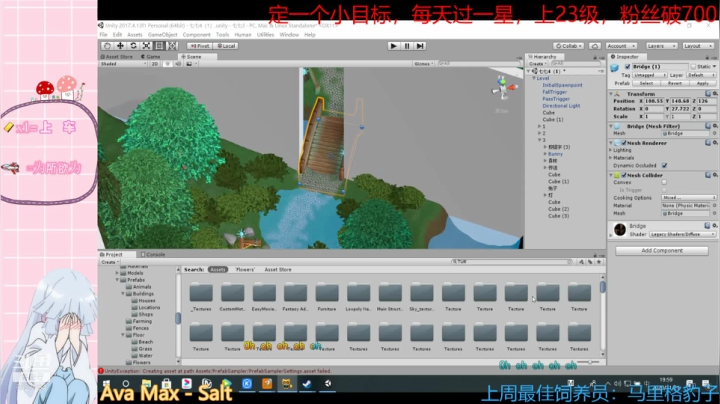
Task: Switch to the Asset Store tab
Action: [117, 56]
